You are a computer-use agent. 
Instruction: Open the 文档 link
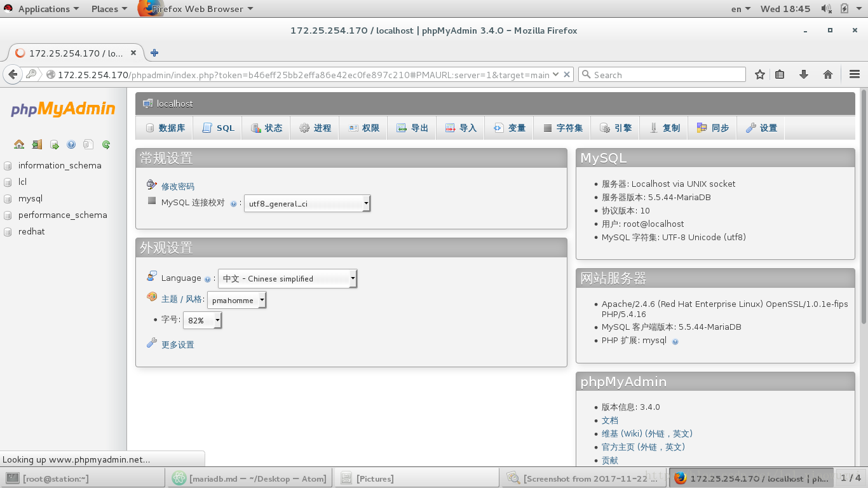point(610,421)
